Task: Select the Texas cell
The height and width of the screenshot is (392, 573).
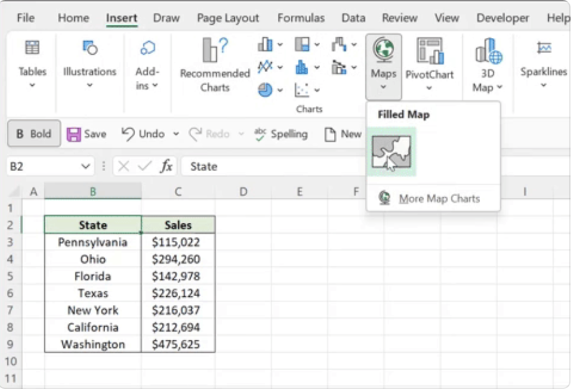Action: [x=93, y=293]
